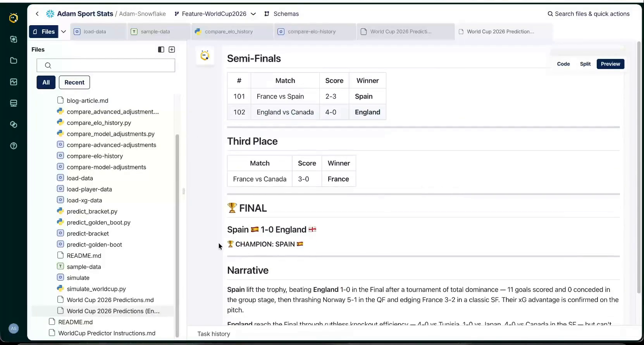644x345 pixels.
Task: Open sample-data item in file list
Action: click(x=84, y=267)
